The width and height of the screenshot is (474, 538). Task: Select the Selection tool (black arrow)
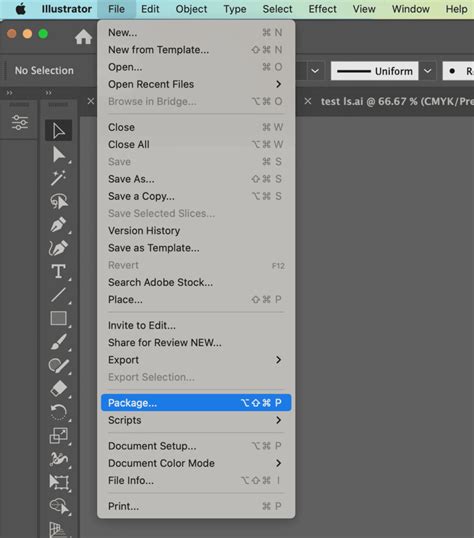(x=58, y=130)
